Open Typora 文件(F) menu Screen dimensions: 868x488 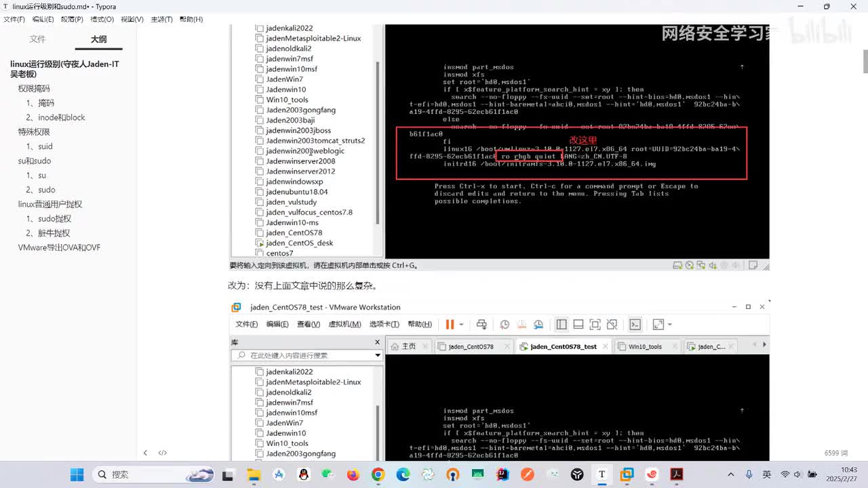click(14, 20)
